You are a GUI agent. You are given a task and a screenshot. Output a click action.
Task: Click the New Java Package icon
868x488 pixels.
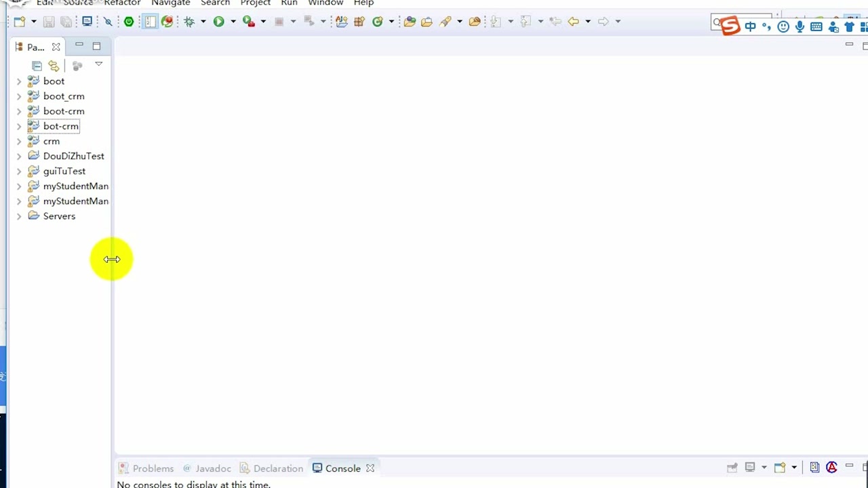tap(359, 22)
